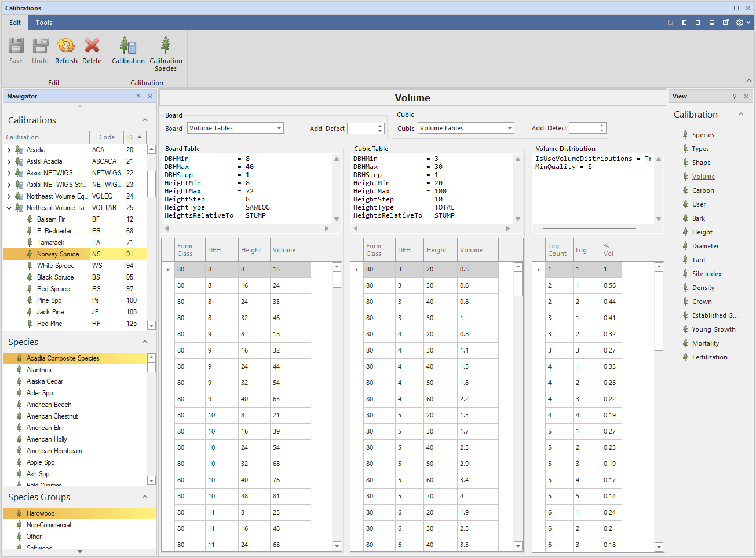Collapse the Calibrations section
Screen dimensions: 756x558
coord(145,120)
